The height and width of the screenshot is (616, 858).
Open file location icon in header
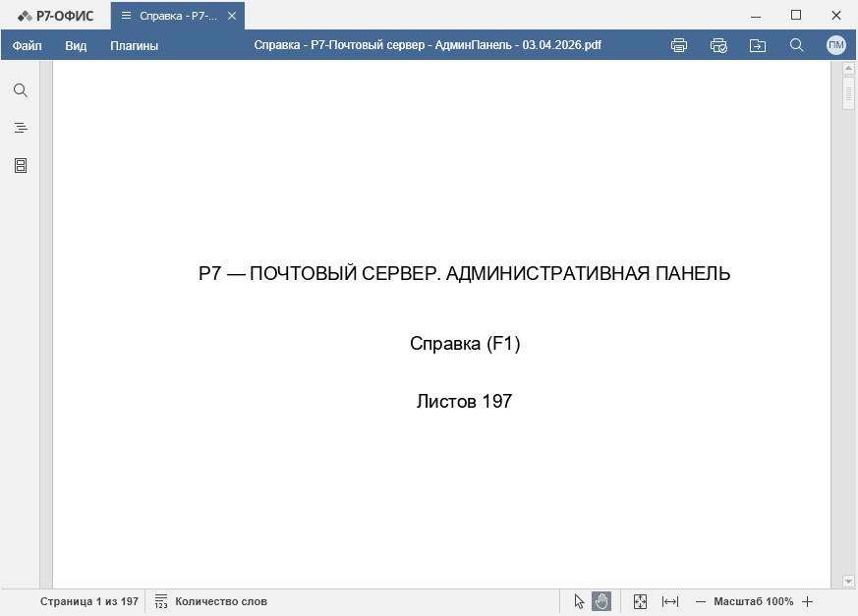pyautogui.click(x=758, y=45)
